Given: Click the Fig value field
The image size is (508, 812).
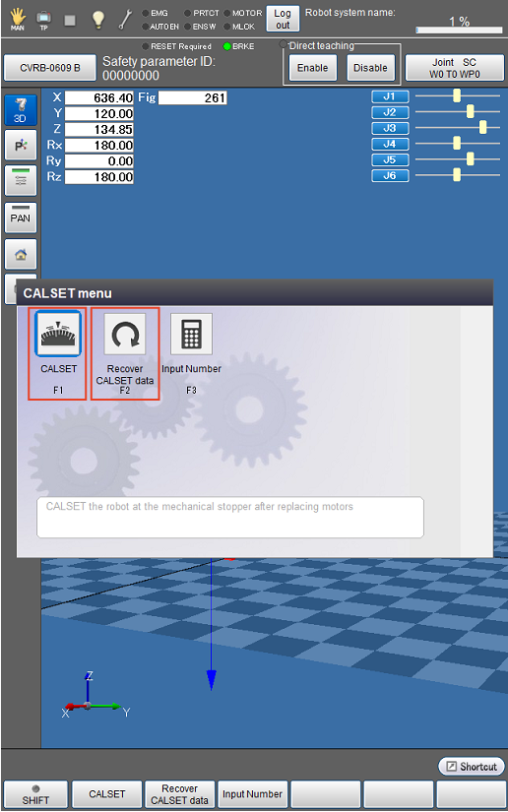Looking at the screenshot, I should pyautogui.click(x=193, y=97).
